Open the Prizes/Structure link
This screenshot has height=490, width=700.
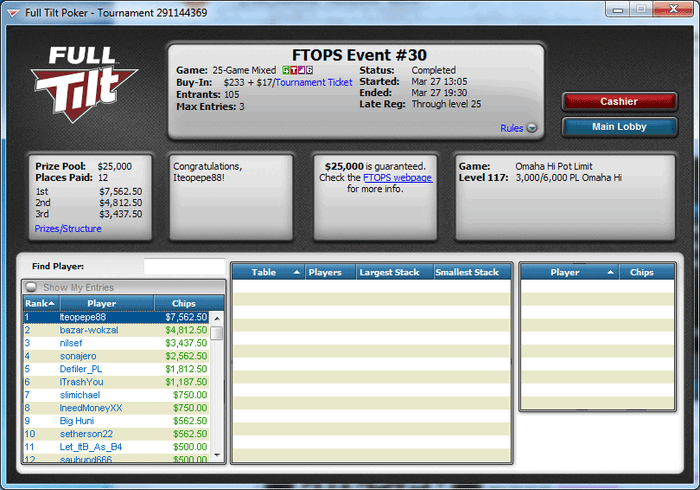coord(68,228)
